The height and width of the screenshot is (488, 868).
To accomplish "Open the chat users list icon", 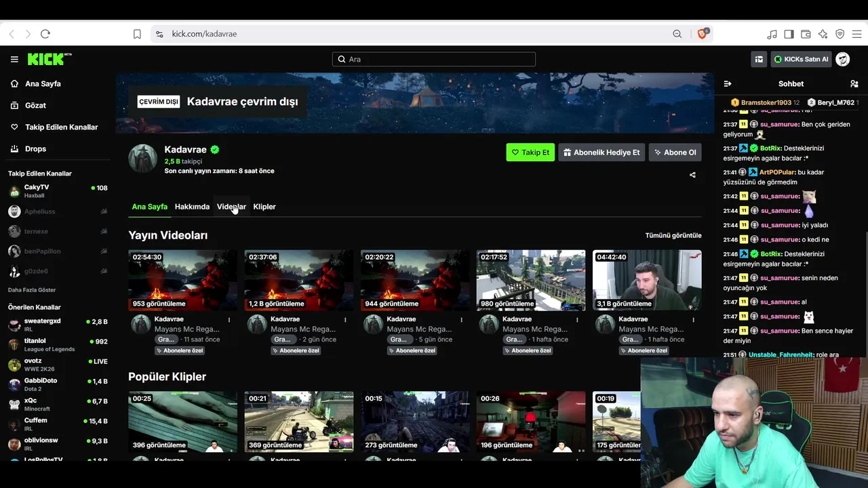I will coord(854,84).
